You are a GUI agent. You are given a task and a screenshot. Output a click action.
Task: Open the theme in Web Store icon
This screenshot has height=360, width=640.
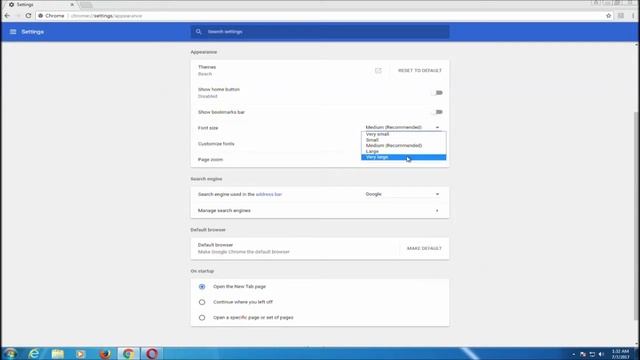tap(378, 70)
